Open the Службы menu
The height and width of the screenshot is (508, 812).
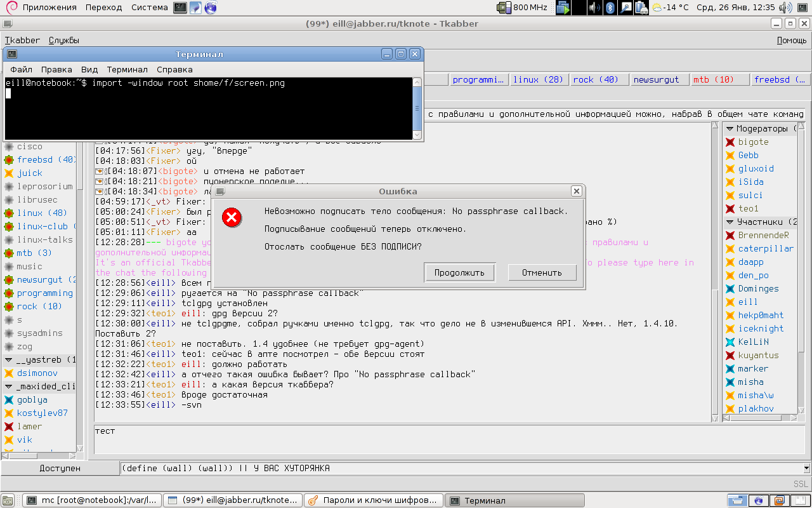coord(64,40)
